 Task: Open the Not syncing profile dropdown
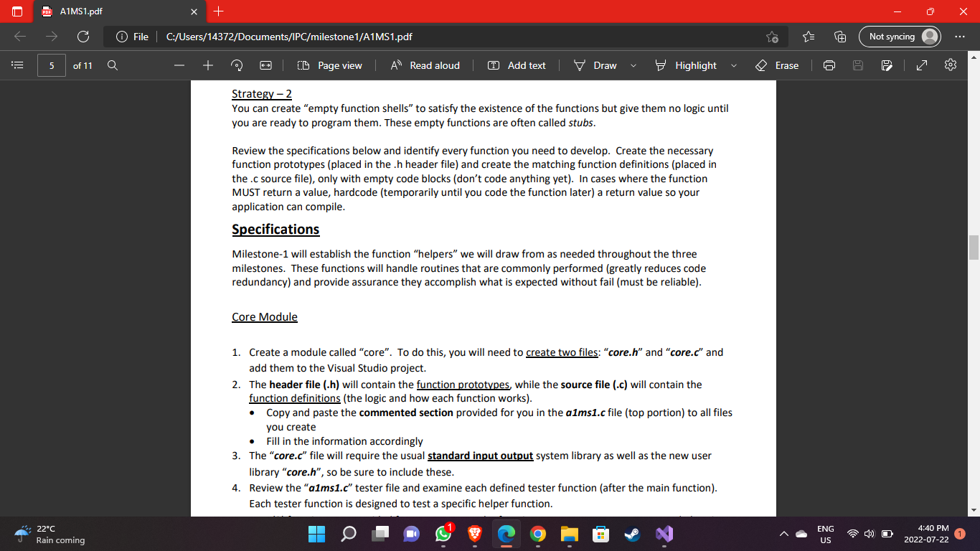pos(899,36)
